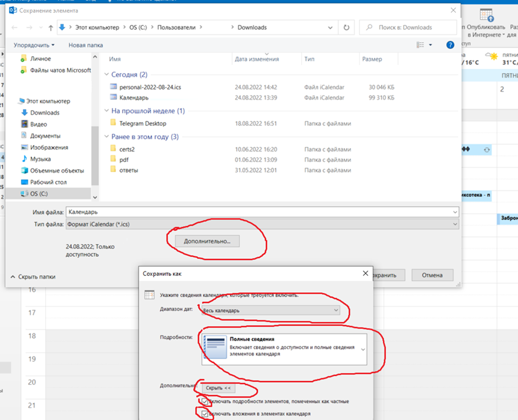Sort by Дата изменения column header
518x420 pixels.
257,59
